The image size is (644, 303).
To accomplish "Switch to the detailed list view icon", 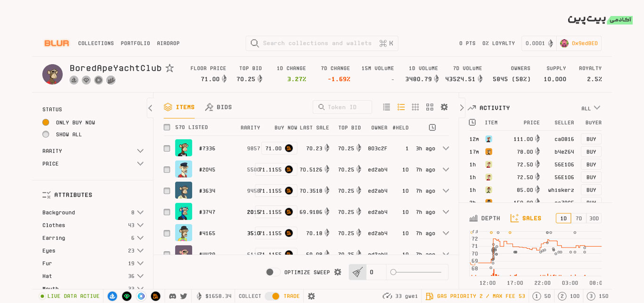I will click(401, 107).
